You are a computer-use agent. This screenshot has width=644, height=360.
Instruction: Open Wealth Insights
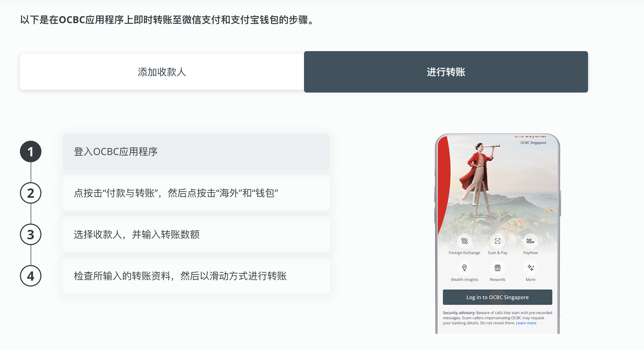(x=464, y=268)
